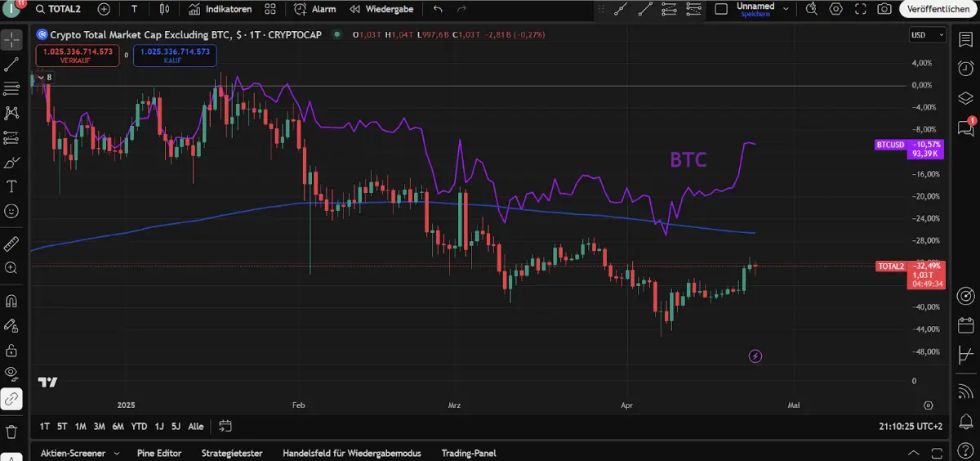980x461 pixels.
Task: Lock all drawing tools
Action: (11, 350)
